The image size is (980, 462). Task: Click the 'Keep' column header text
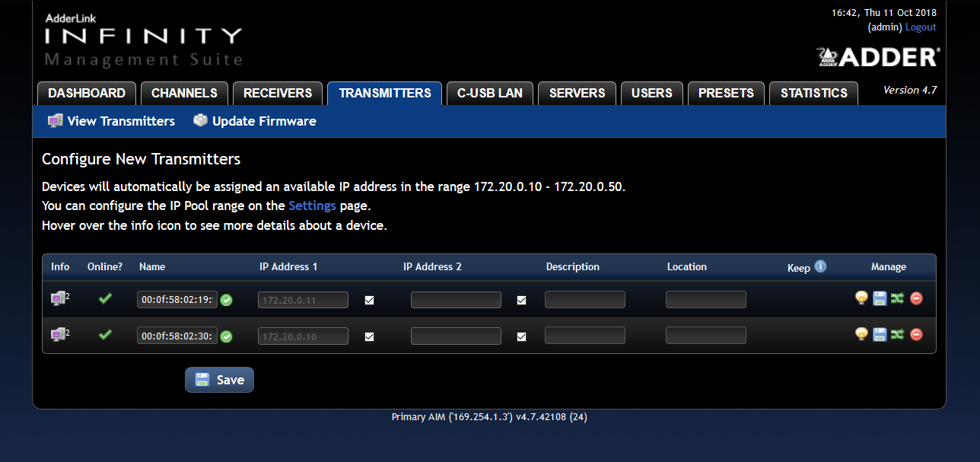click(799, 268)
